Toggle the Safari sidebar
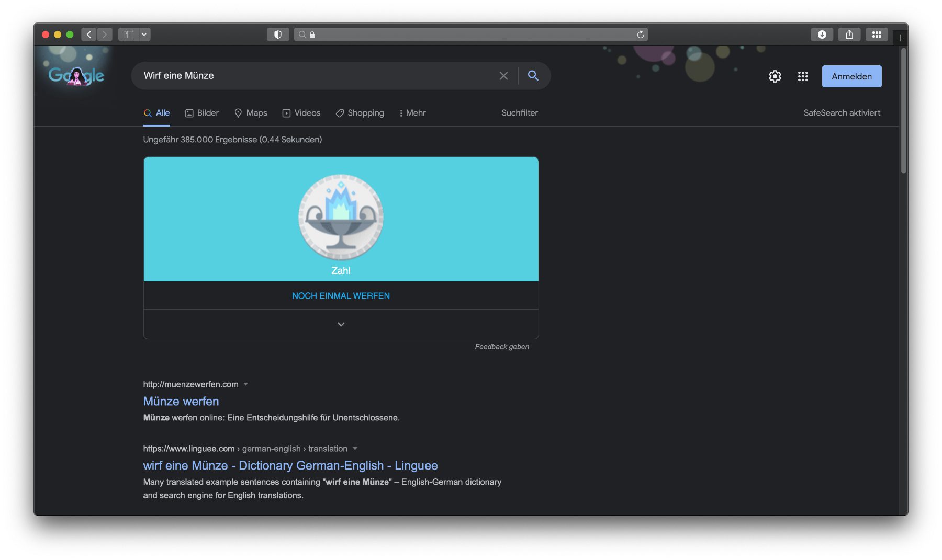This screenshot has height=560, width=942. pos(129,35)
